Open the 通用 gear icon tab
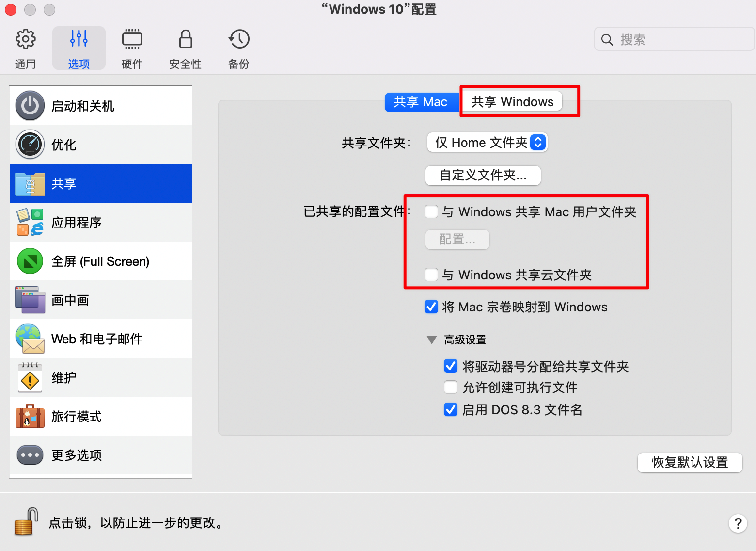756x551 pixels. pos(25,39)
